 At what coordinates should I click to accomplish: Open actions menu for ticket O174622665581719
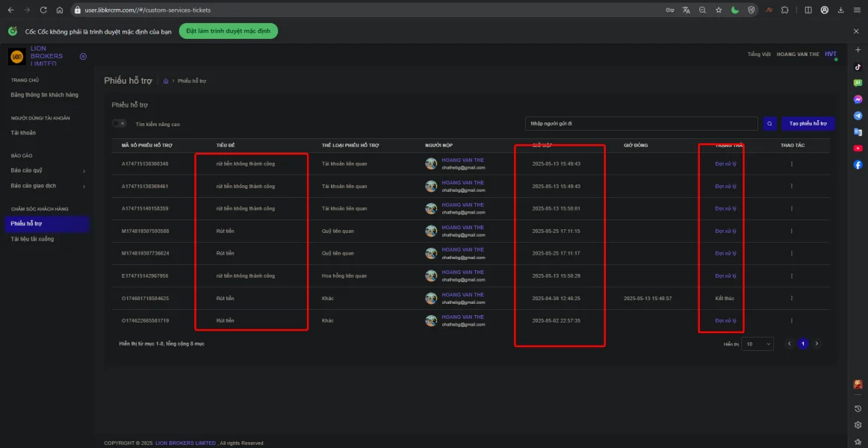pos(792,321)
